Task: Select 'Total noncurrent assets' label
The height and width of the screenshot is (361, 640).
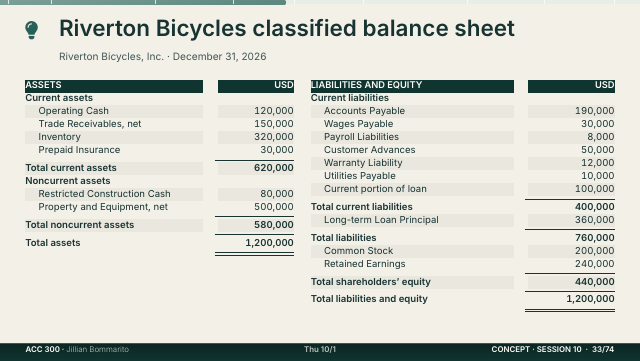Action: (80, 225)
